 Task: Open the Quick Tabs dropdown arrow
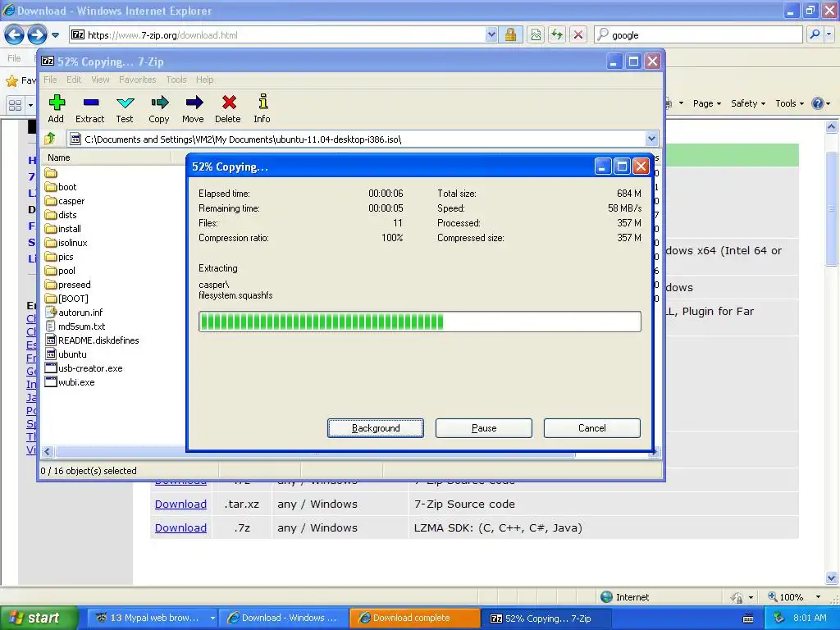tap(30, 105)
